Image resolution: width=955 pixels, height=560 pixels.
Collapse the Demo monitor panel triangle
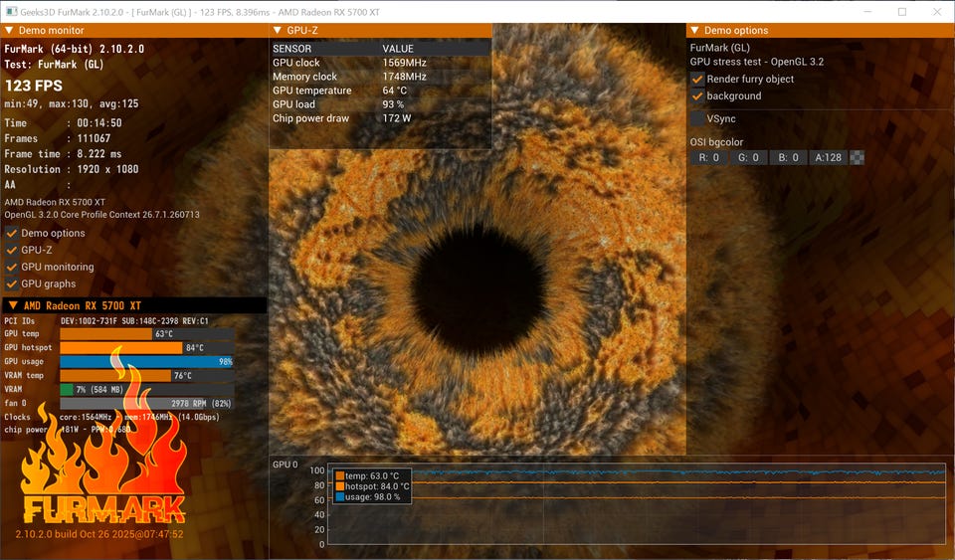coord(9,31)
